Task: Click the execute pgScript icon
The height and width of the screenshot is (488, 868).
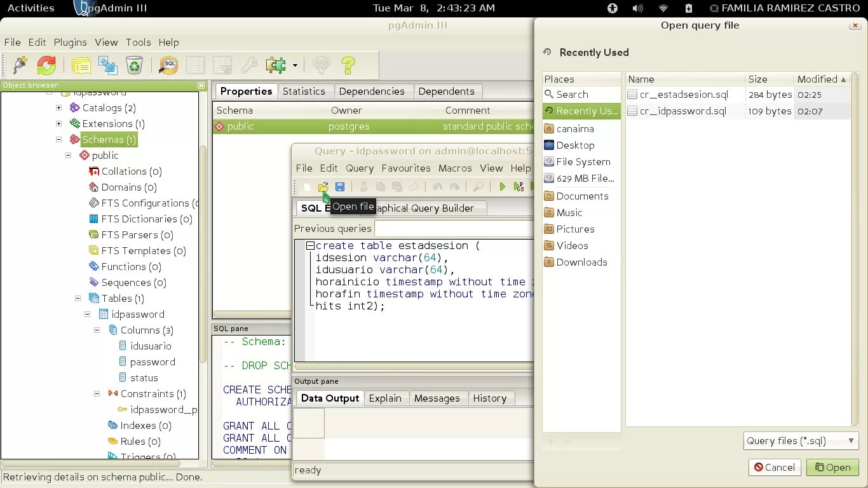Action: [519, 187]
